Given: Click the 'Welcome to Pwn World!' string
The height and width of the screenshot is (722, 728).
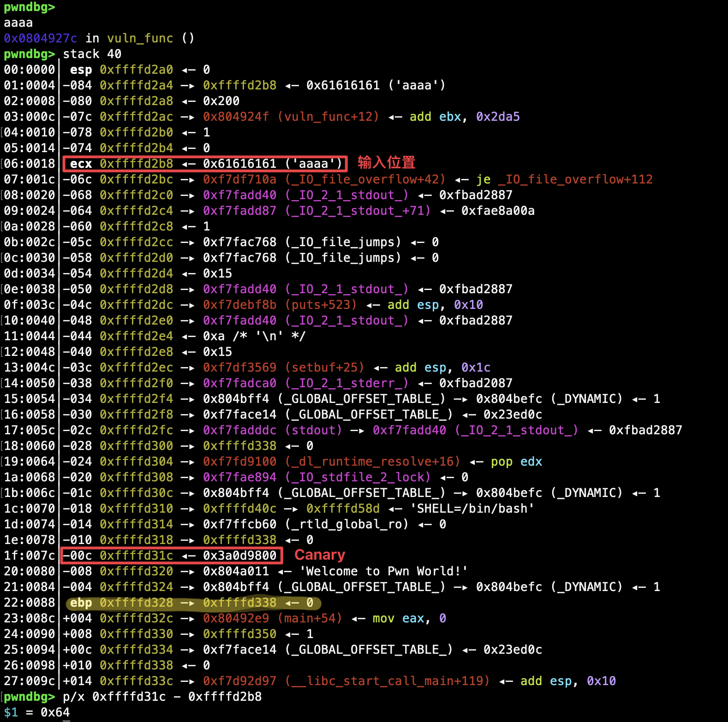Looking at the screenshot, I should click(384, 571).
